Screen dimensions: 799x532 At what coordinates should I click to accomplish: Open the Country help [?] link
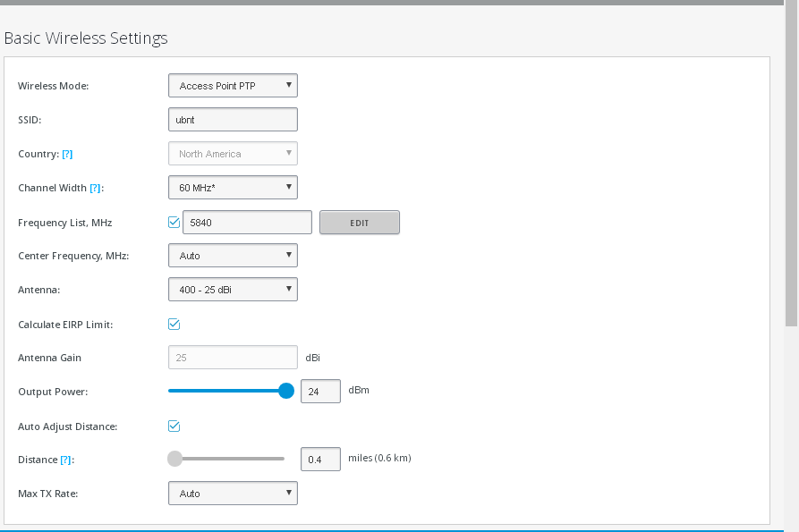[67, 154]
